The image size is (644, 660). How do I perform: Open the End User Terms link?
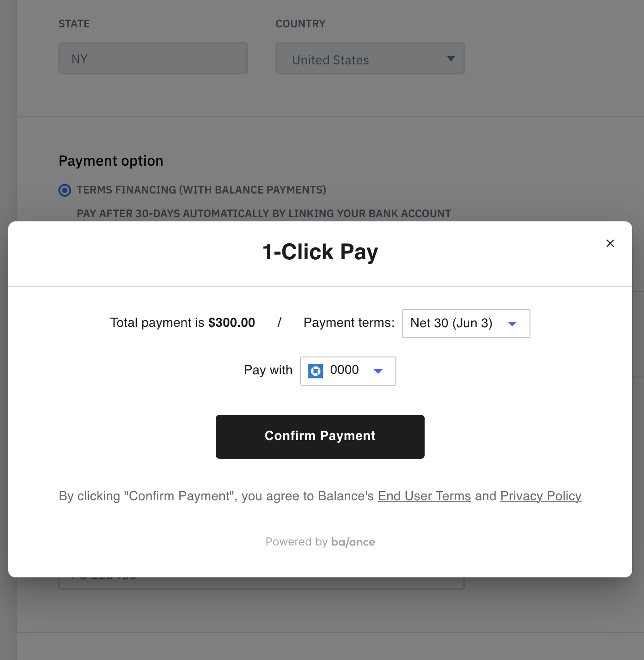tap(424, 496)
